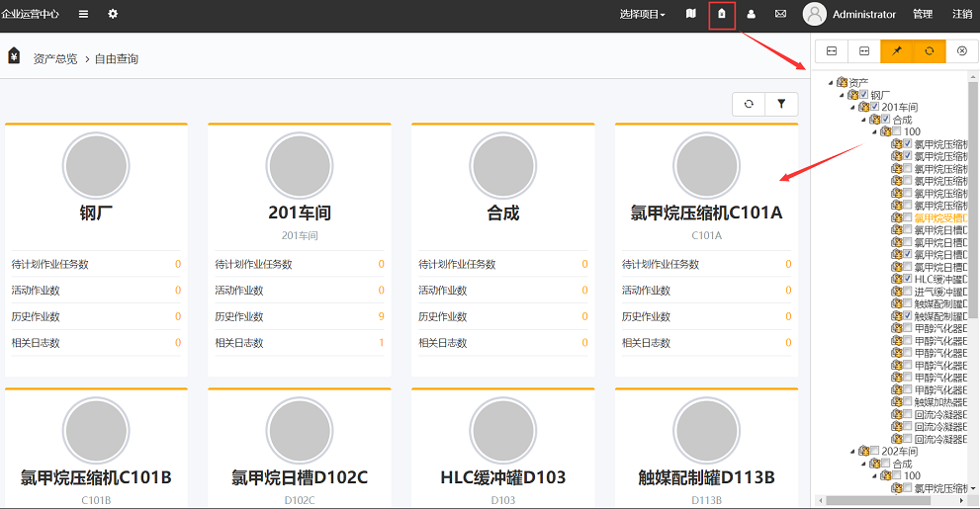The image size is (980, 509).
Task: Click the settings gear icon
Action: pyautogui.click(x=113, y=14)
